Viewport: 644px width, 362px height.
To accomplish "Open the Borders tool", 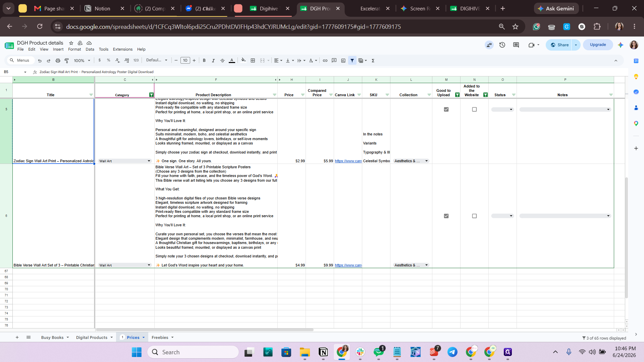I will point(253,61).
